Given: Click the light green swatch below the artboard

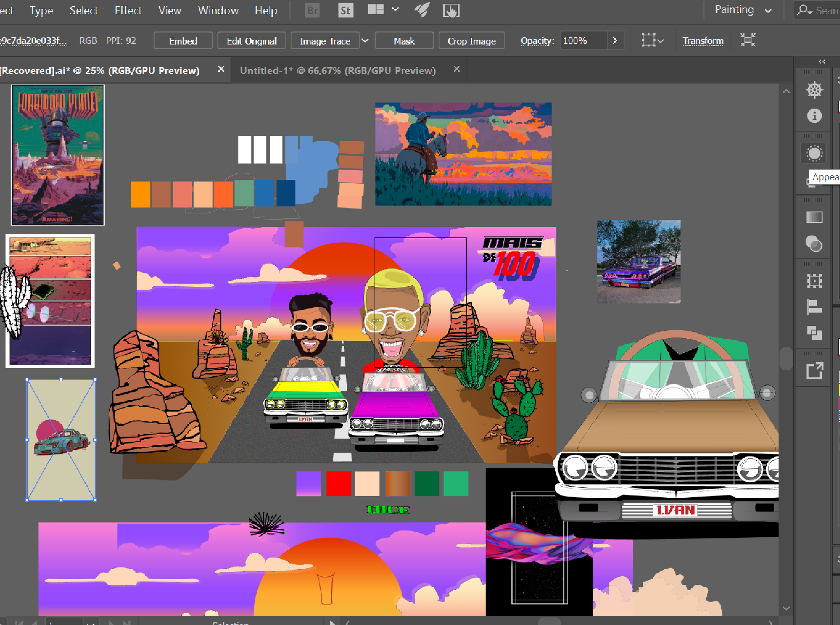Looking at the screenshot, I should coord(456,483).
